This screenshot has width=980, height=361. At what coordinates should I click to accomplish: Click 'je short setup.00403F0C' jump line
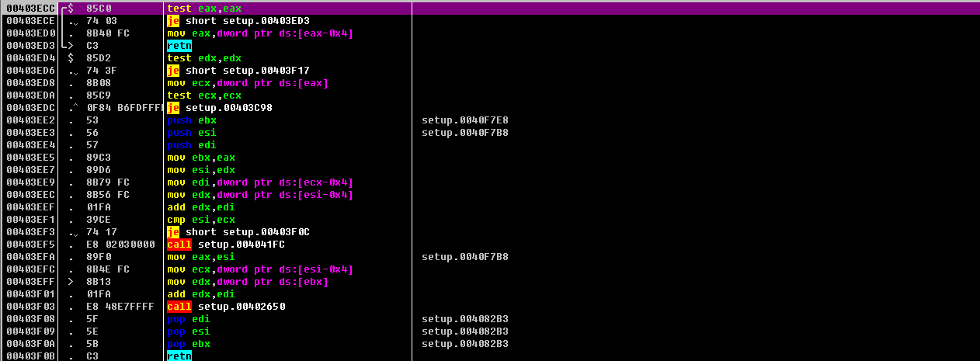click(238, 232)
